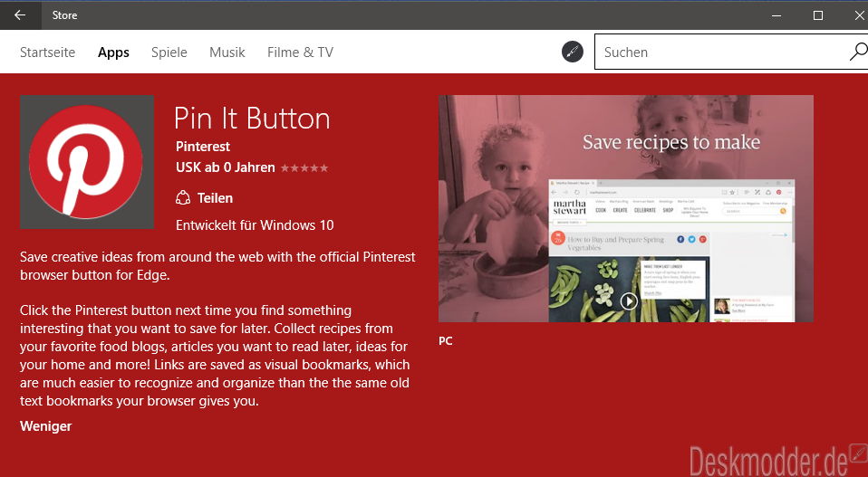Open the user account avatar icon
Screen dimensions: 868x477
pos(573,52)
